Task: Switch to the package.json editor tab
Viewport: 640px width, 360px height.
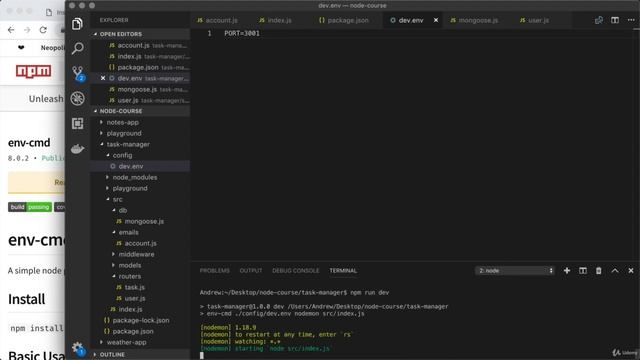Action: tap(348, 20)
